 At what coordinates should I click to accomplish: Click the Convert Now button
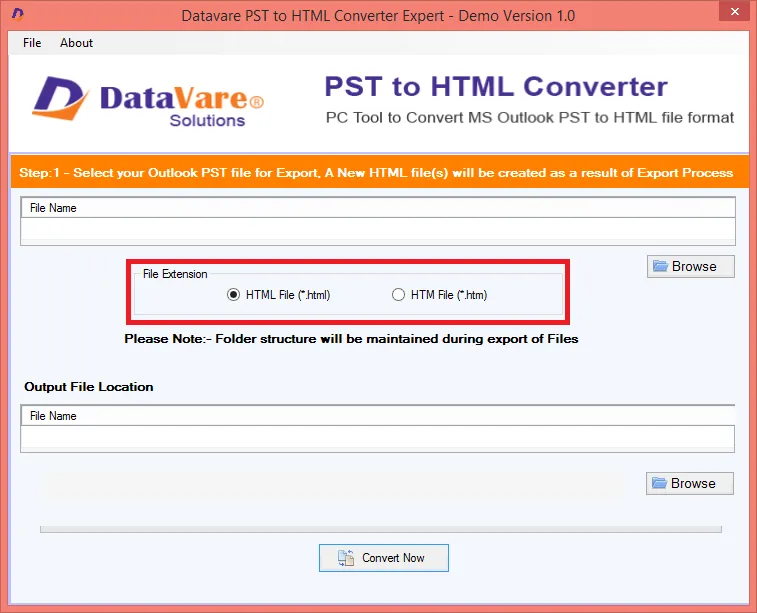(384, 558)
